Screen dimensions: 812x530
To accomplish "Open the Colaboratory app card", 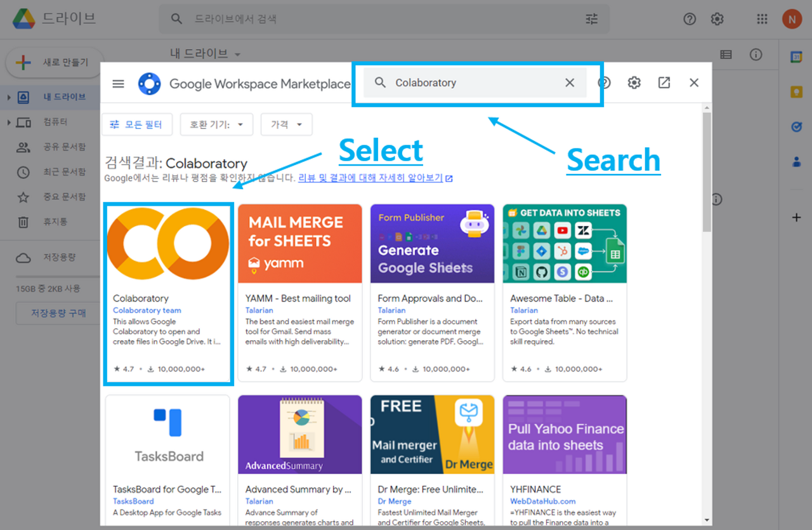I will pos(168,293).
